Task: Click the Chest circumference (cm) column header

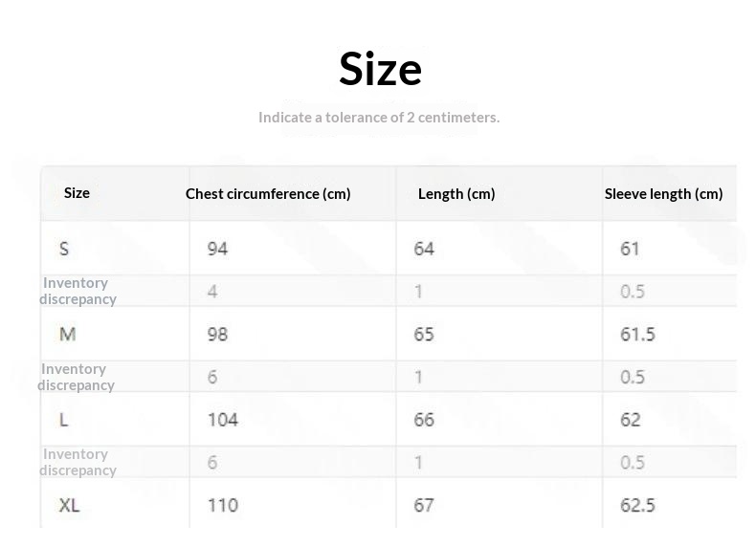Action: tap(268, 194)
